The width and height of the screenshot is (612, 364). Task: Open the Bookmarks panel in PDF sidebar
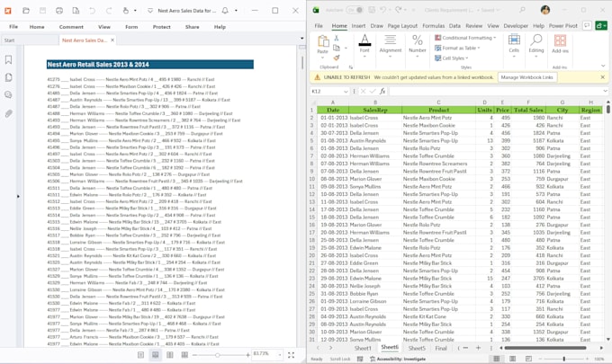[x=8, y=59]
